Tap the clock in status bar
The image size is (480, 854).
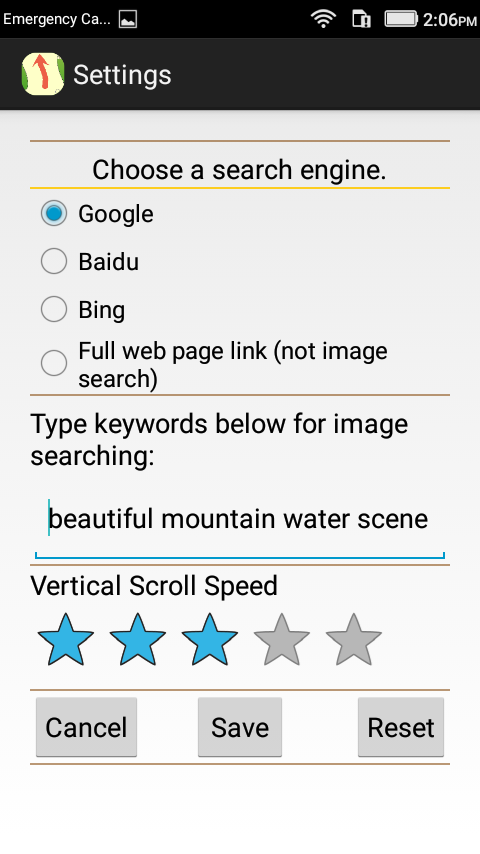449,20
